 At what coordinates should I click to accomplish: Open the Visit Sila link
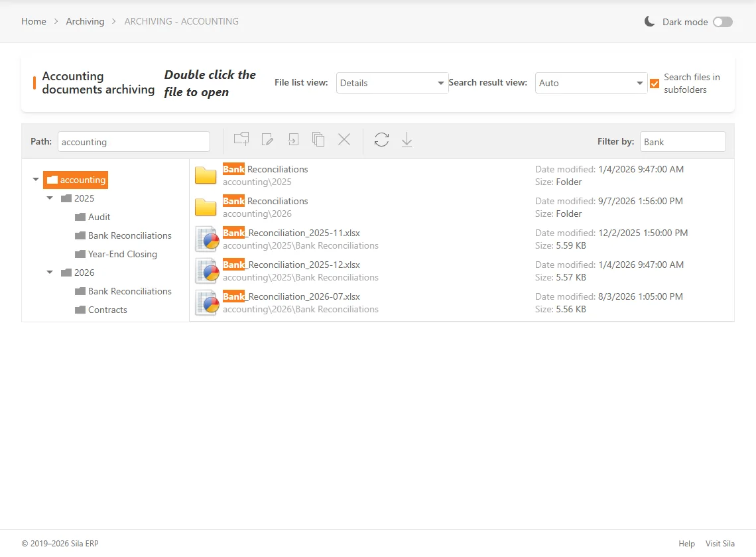point(720,544)
